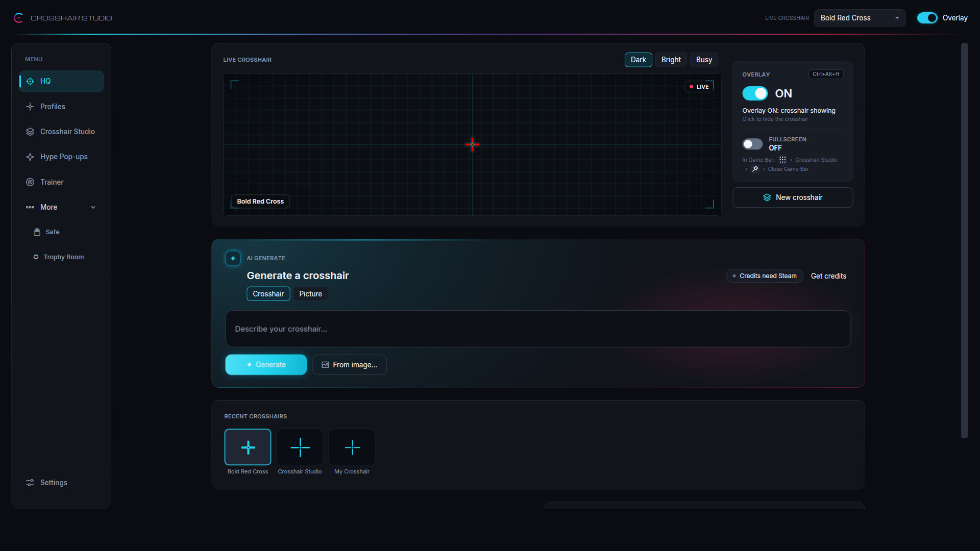980x551 pixels.
Task: Click the Game Bar grid dots icon
Action: (x=782, y=160)
